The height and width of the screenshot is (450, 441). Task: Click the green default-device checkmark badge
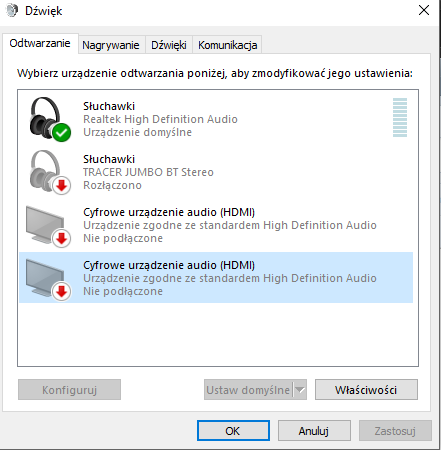pyautogui.click(x=61, y=132)
